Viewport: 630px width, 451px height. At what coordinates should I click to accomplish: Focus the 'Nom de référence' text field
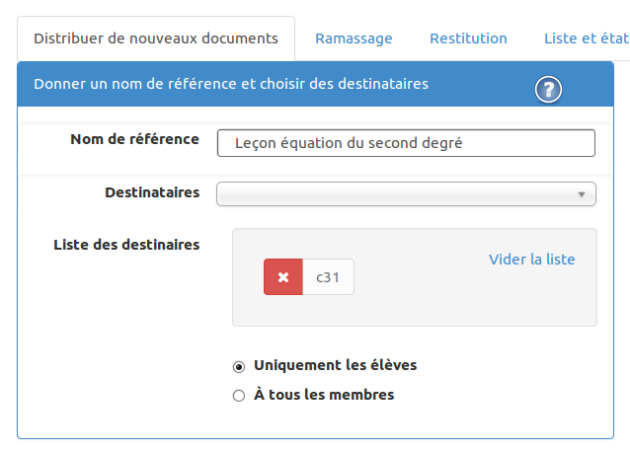coord(406,143)
